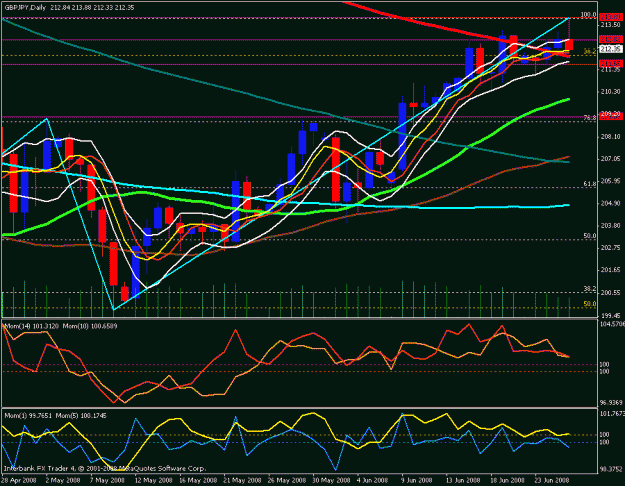
Task: Select the current price box 212.35
Action: tap(611, 49)
